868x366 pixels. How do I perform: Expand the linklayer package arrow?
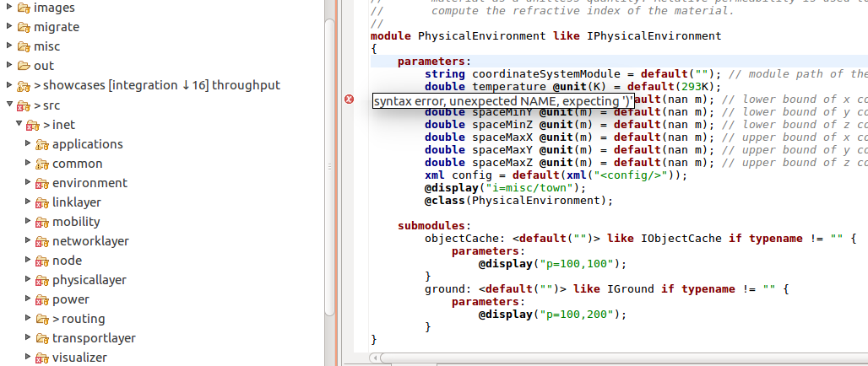coord(28,202)
